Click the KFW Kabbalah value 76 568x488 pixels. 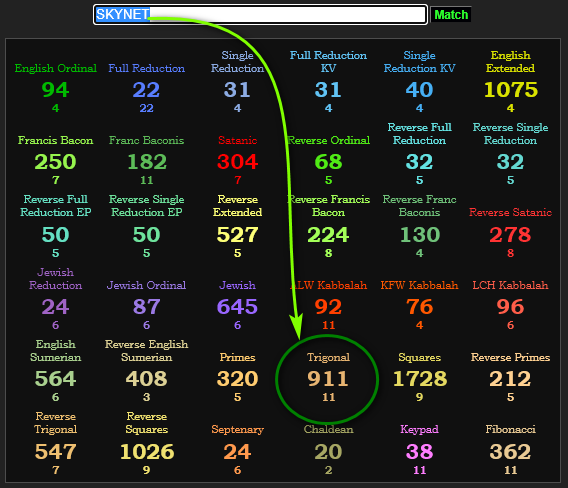click(419, 306)
